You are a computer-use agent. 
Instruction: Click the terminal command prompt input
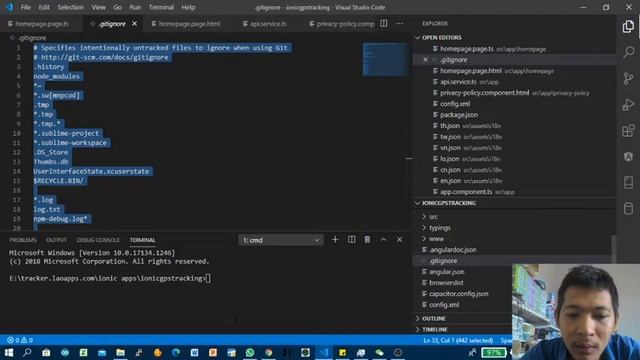[x=209, y=278]
